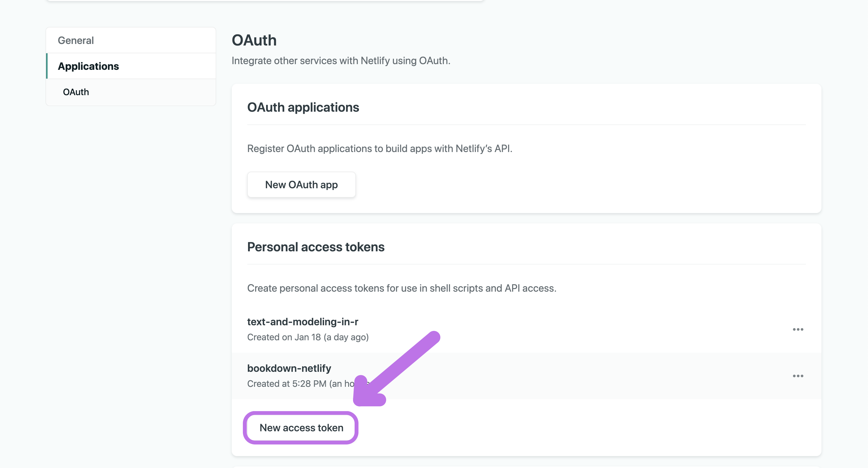Click the text-and-modeling-in-r token name
868x468 pixels.
(303, 322)
